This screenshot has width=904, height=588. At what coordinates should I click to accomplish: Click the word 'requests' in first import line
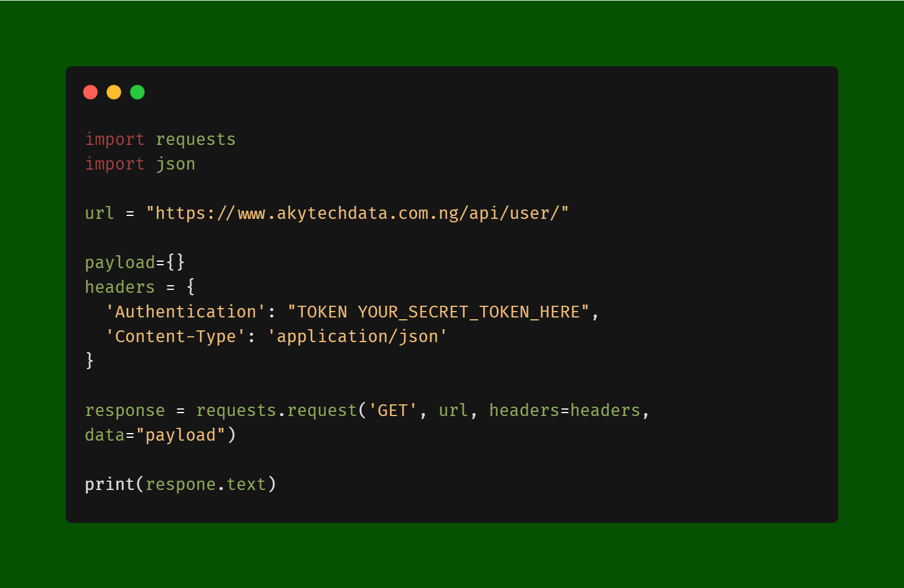coord(195,140)
